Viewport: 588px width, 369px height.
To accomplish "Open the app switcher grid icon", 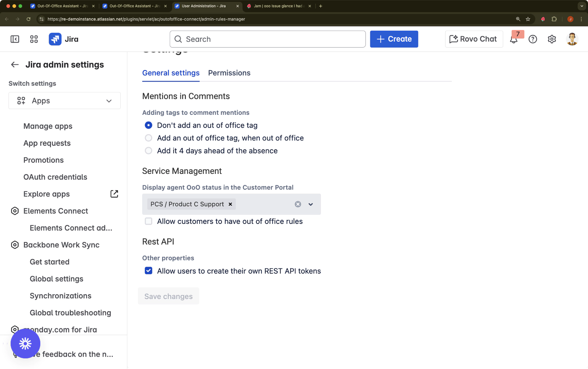I will [34, 39].
